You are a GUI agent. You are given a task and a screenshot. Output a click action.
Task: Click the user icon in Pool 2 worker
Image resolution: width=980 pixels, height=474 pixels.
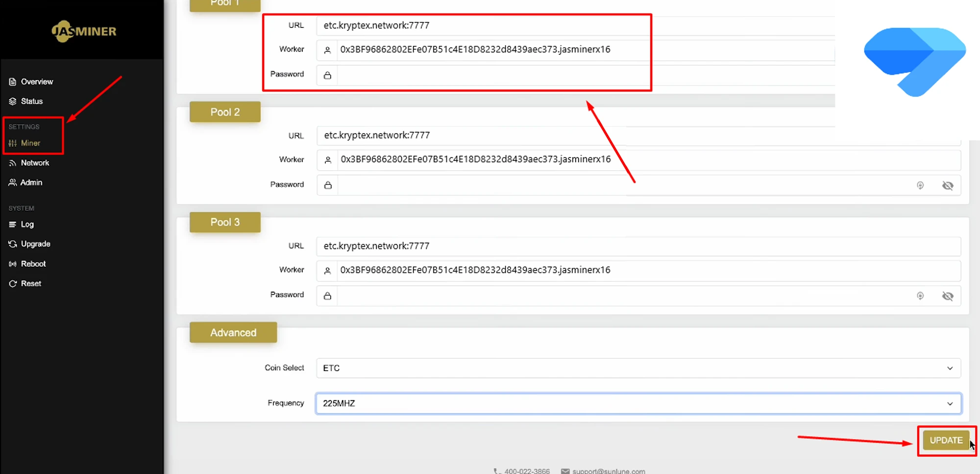tap(328, 160)
